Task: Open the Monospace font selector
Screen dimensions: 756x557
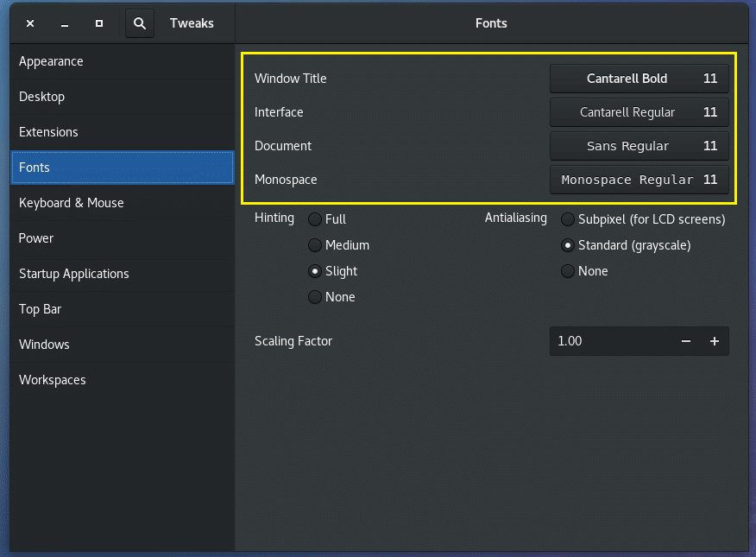Action: [639, 179]
